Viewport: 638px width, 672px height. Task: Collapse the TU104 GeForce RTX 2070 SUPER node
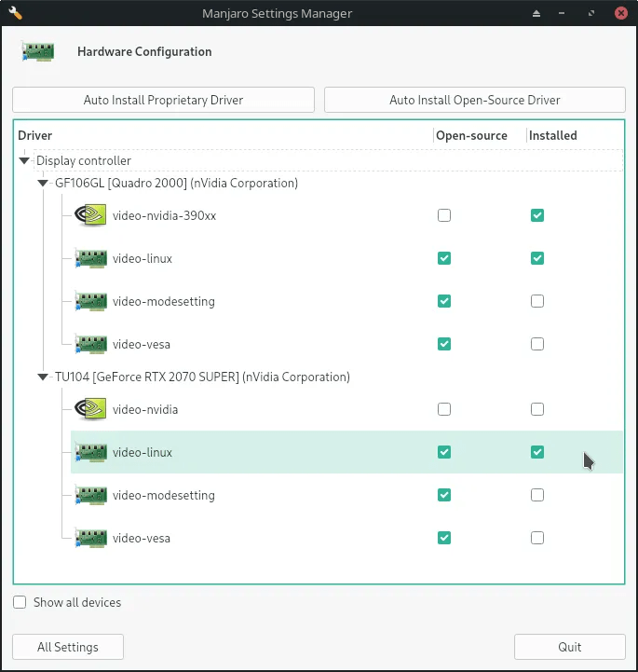pyautogui.click(x=43, y=377)
